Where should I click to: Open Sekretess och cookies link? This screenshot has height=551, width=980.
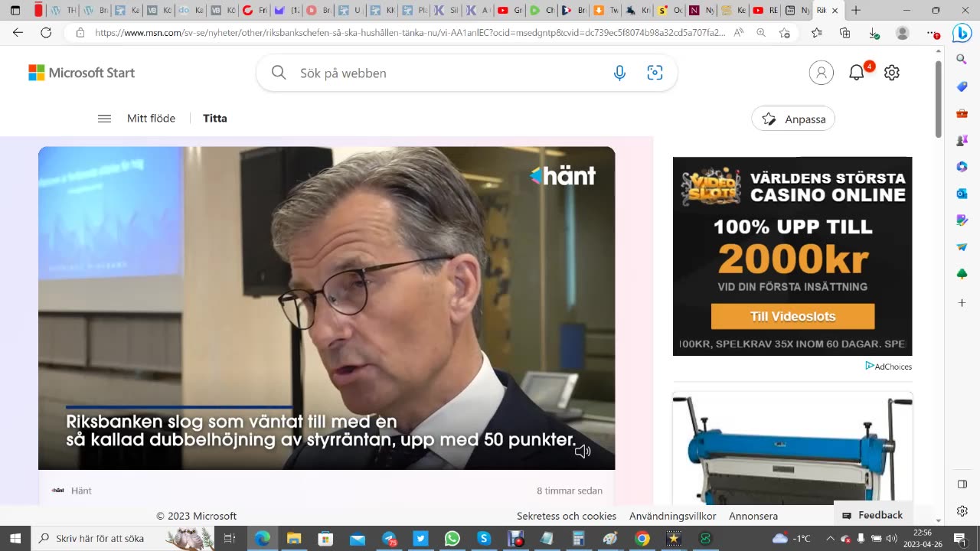567,516
